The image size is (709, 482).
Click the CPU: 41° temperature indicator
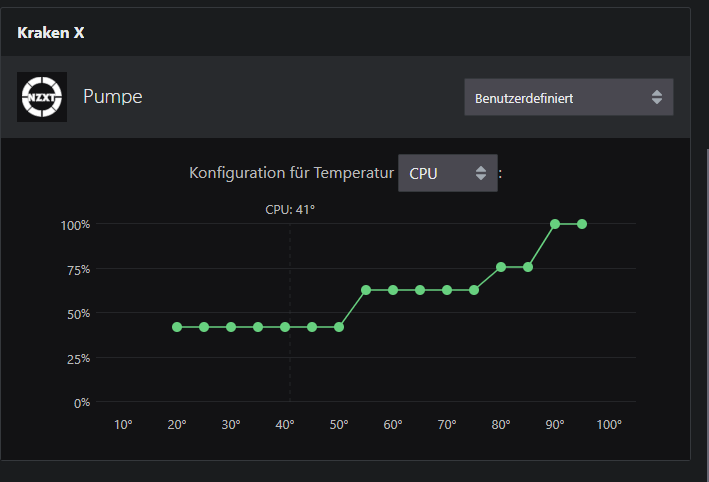pos(290,210)
